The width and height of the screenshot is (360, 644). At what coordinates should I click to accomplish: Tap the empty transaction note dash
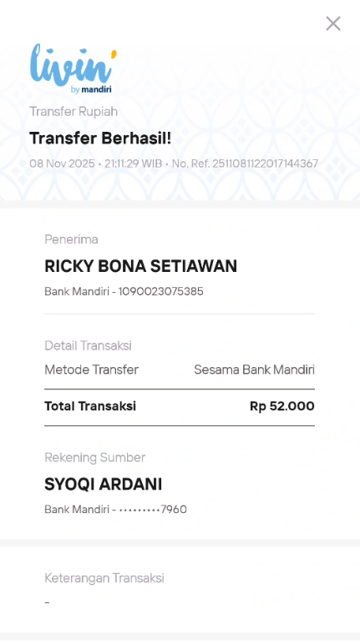(47, 602)
